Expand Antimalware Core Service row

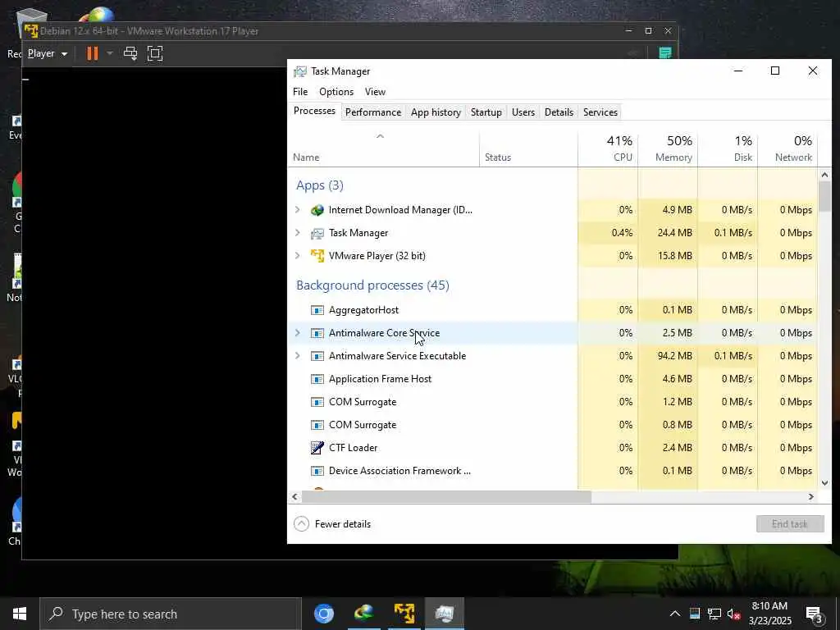297,333
